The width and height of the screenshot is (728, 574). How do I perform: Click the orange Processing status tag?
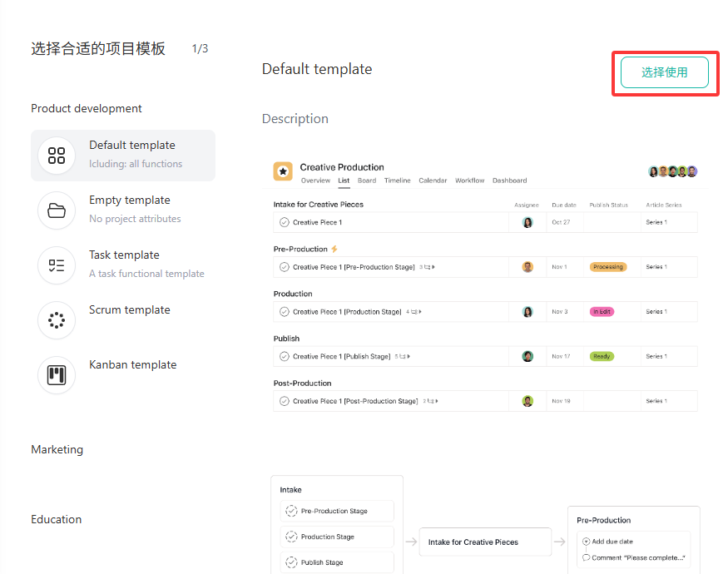point(608,267)
